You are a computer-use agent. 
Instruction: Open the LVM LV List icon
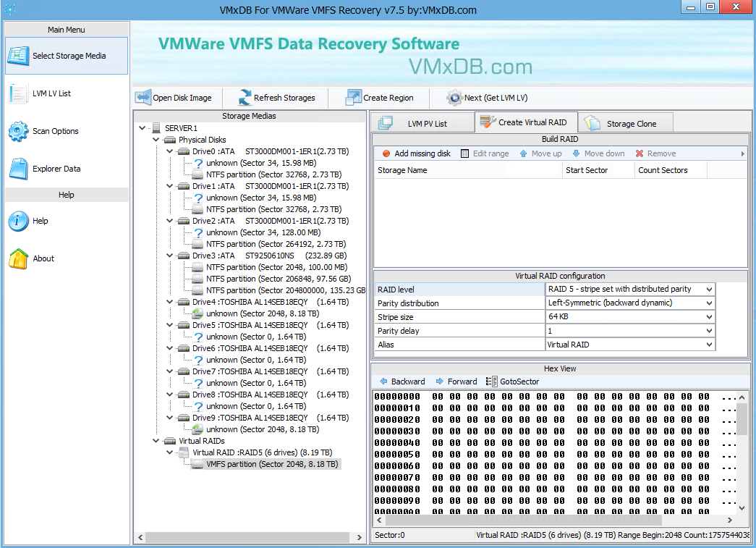18,93
